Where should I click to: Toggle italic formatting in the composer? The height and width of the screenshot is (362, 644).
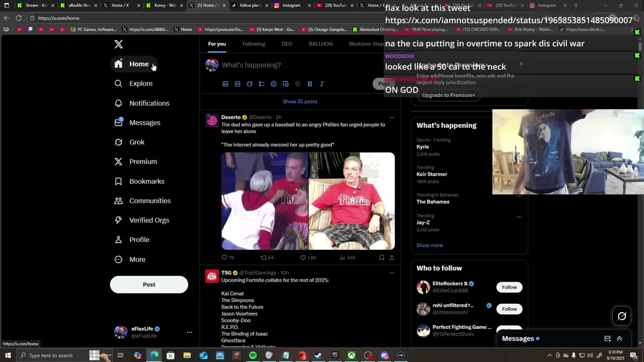322,84
